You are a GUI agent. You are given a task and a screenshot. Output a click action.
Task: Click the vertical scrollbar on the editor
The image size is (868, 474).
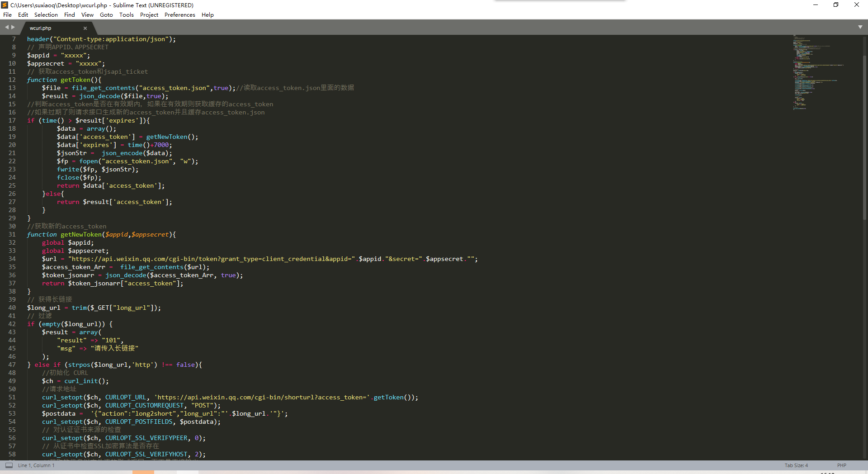coord(865,136)
